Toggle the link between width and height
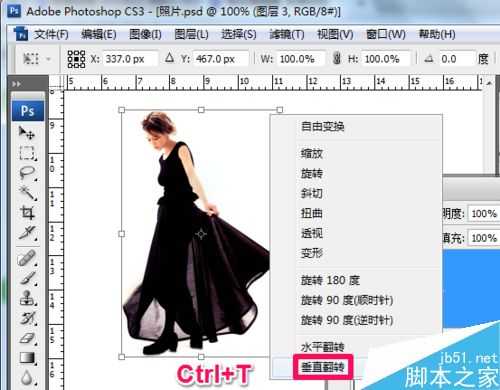The width and height of the screenshot is (500, 390). [337, 59]
